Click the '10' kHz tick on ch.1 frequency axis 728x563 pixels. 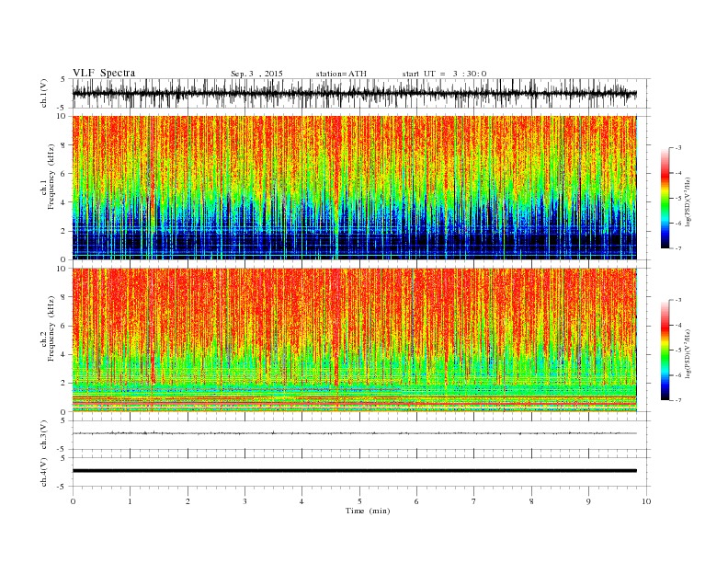62,116
